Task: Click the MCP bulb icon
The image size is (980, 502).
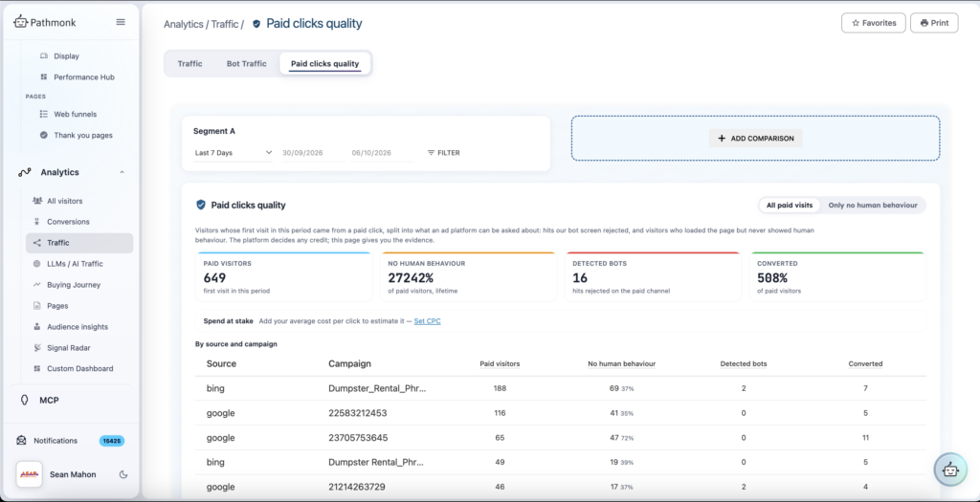Action: tap(24, 401)
